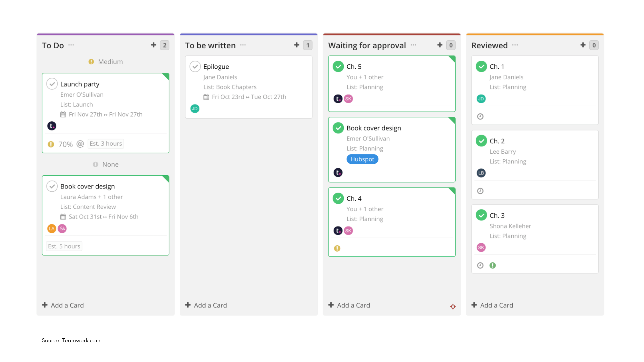This screenshot has height=362, width=644.
Task: Open the To Do column options ellipsis
Action: (x=71, y=45)
